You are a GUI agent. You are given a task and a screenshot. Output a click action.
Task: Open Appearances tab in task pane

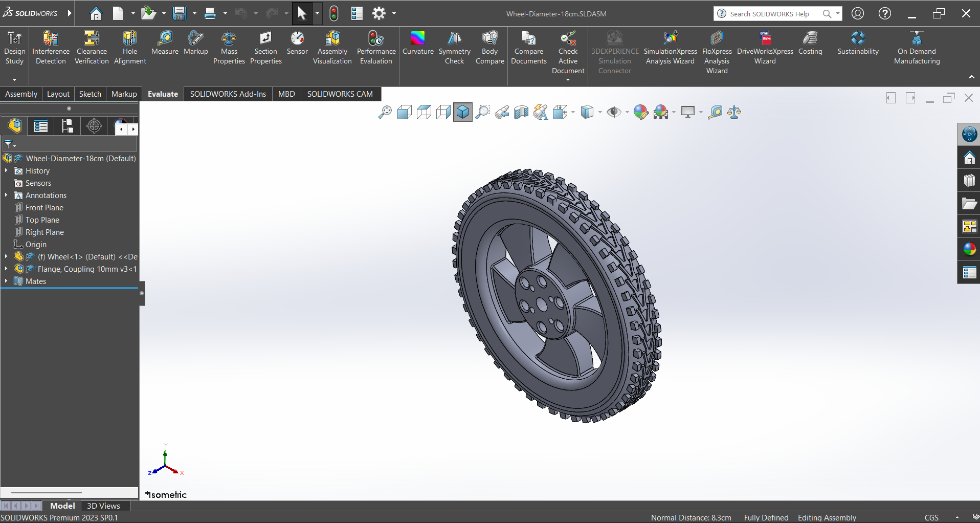coord(969,249)
